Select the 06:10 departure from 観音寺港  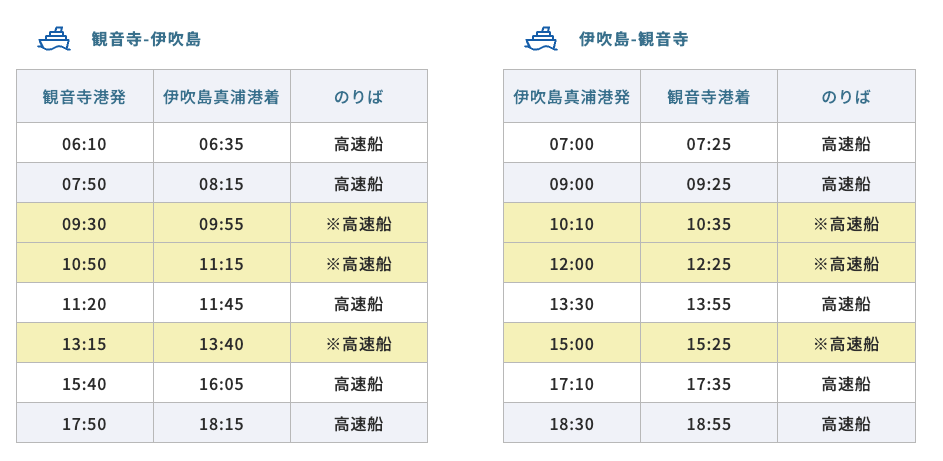(85, 143)
